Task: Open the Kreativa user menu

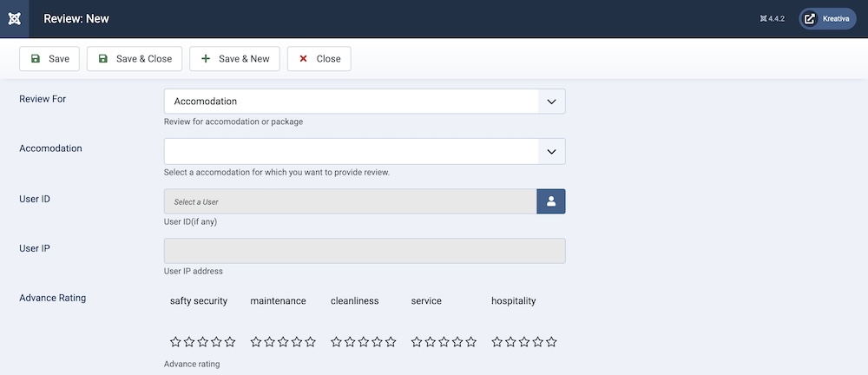Action: pyautogui.click(x=827, y=18)
